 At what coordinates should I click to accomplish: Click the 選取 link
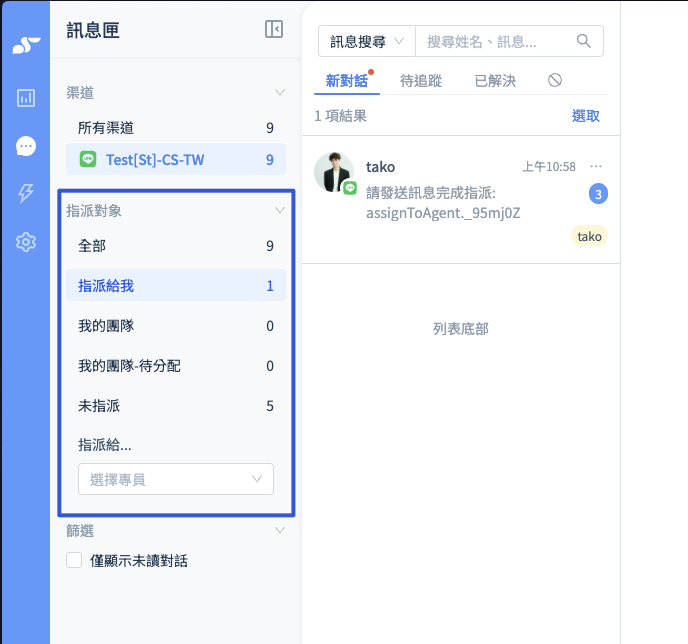coord(586,116)
